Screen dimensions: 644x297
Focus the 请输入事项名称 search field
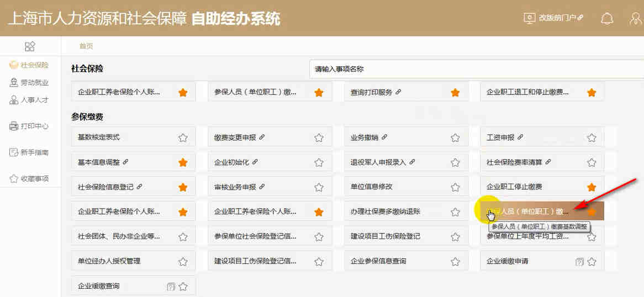(477, 69)
